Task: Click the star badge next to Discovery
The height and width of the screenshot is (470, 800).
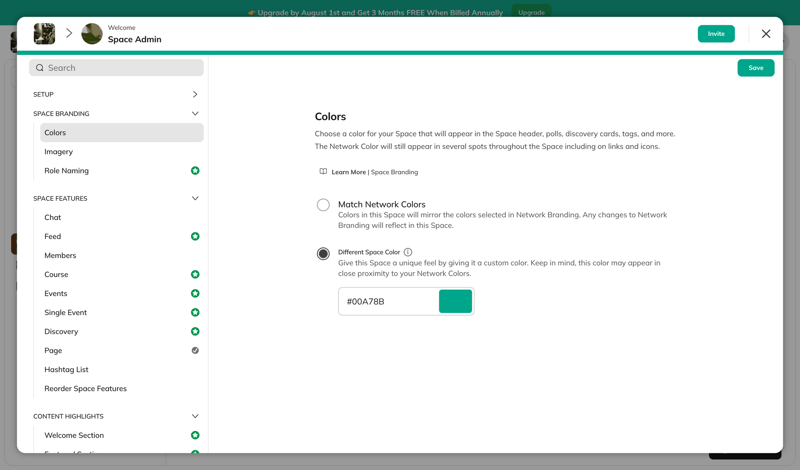Action: pos(195,331)
